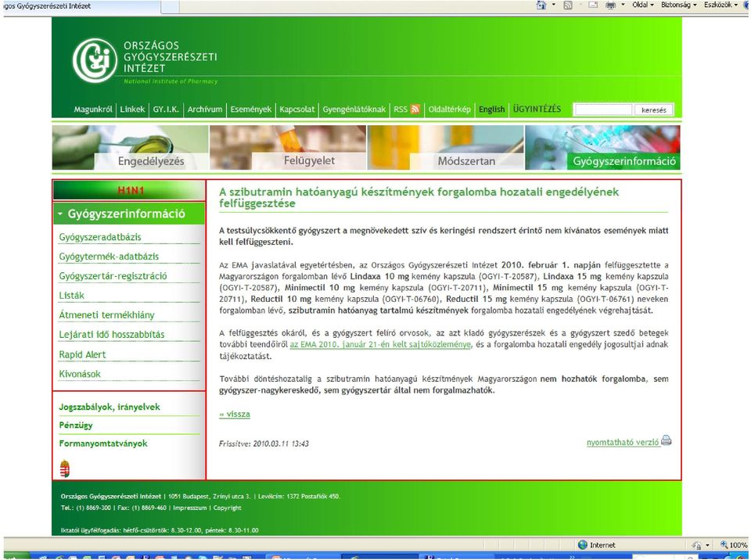Click the Hungarian coat of arms icon
Image resolution: width=751 pixels, height=560 pixels.
pyautogui.click(x=65, y=468)
